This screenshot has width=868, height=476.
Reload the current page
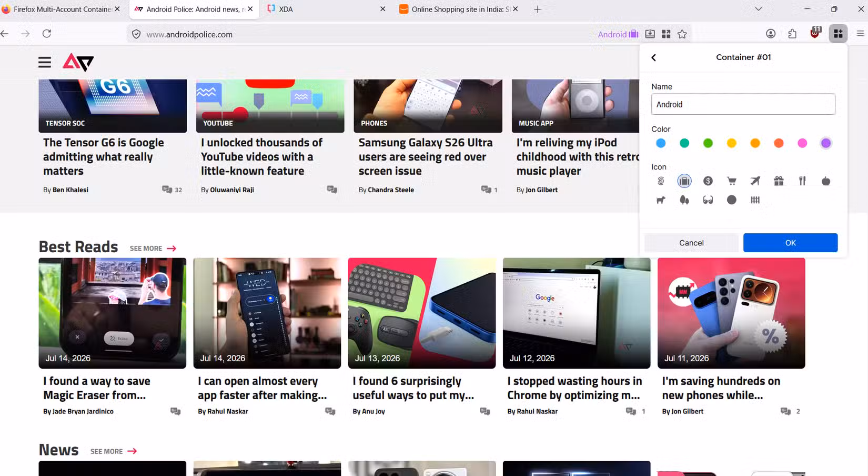point(47,34)
